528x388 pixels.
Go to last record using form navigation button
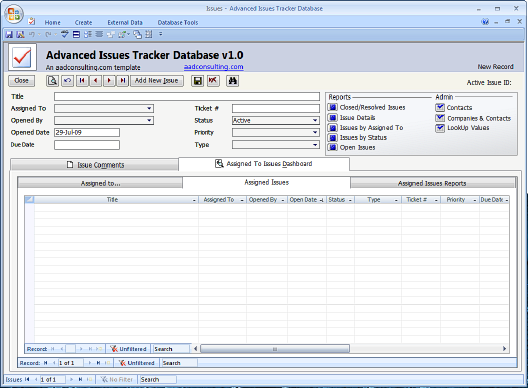pos(123,81)
